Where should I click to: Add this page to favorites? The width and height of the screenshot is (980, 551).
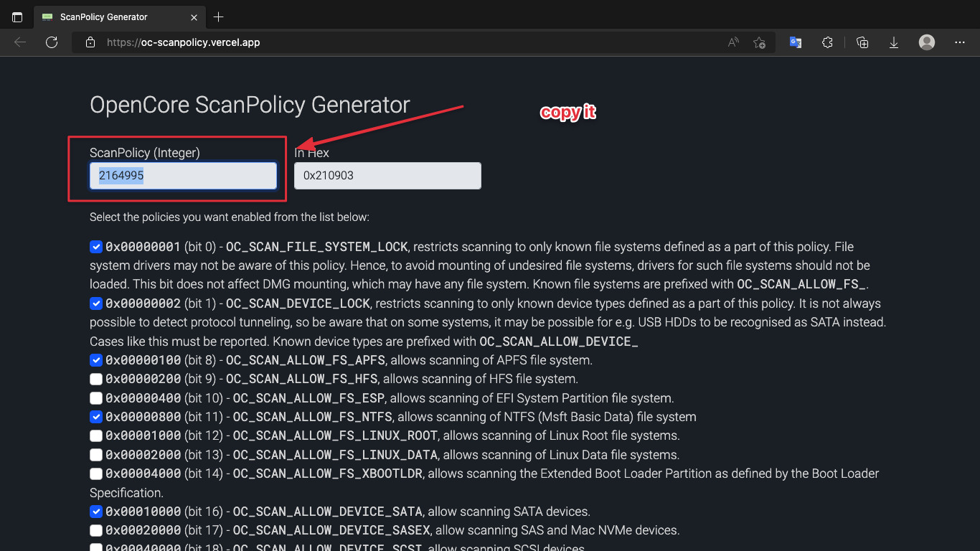pos(759,42)
